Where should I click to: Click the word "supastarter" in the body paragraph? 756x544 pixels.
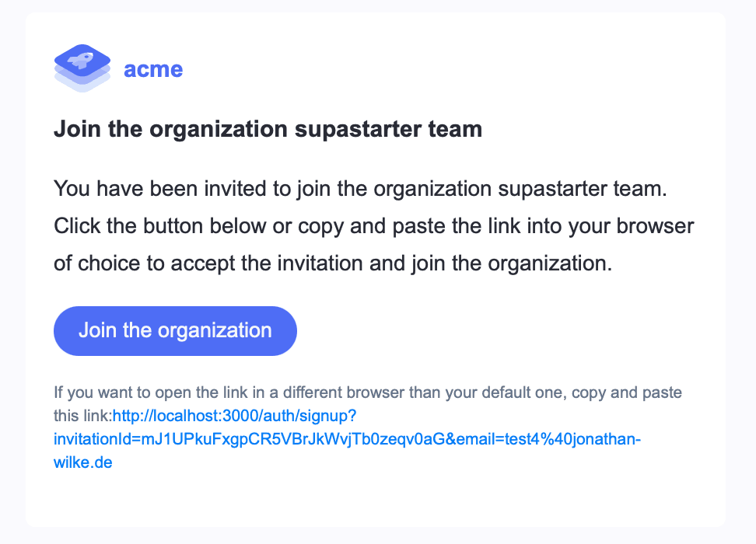coord(549,188)
